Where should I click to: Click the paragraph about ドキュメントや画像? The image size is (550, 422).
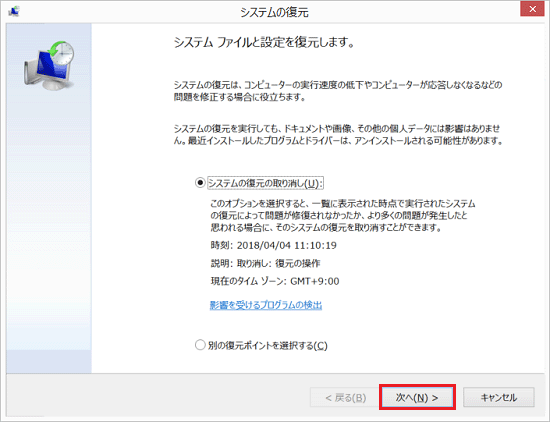click(339, 135)
